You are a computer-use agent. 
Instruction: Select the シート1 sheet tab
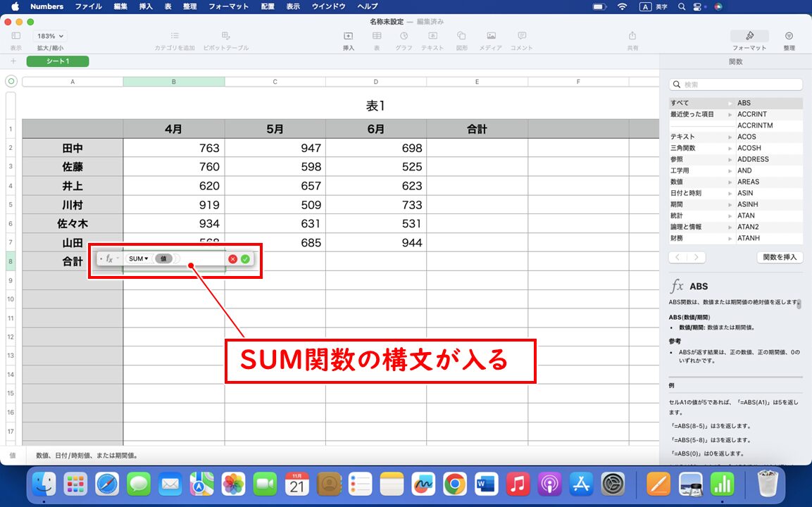[x=57, y=61]
